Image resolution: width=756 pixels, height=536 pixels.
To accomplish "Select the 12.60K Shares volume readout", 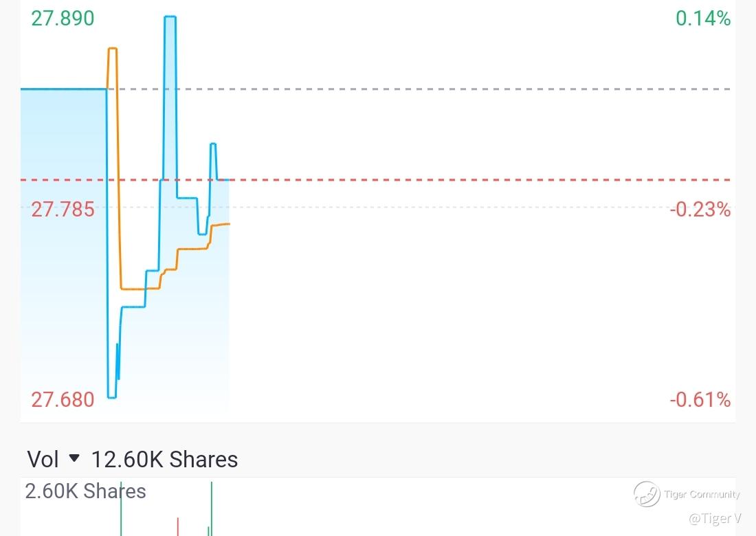I will click(x=164, y=459).
